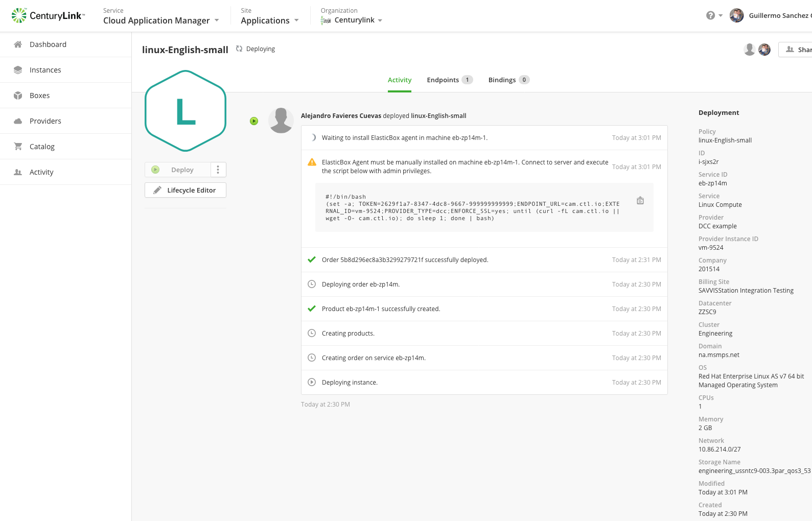Click the Deploying refresh status icon
The image size is (812, 521).
click(239, 49)
